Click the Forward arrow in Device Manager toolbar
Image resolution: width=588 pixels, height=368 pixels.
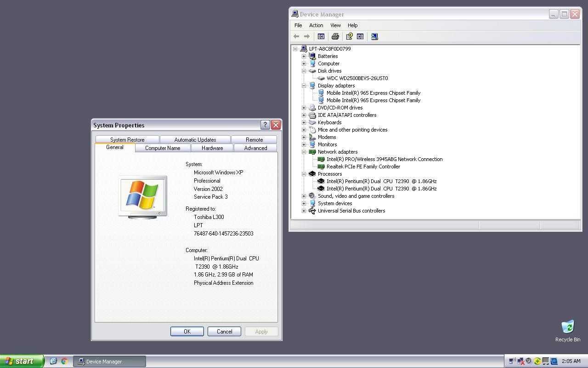coord(307,36)
